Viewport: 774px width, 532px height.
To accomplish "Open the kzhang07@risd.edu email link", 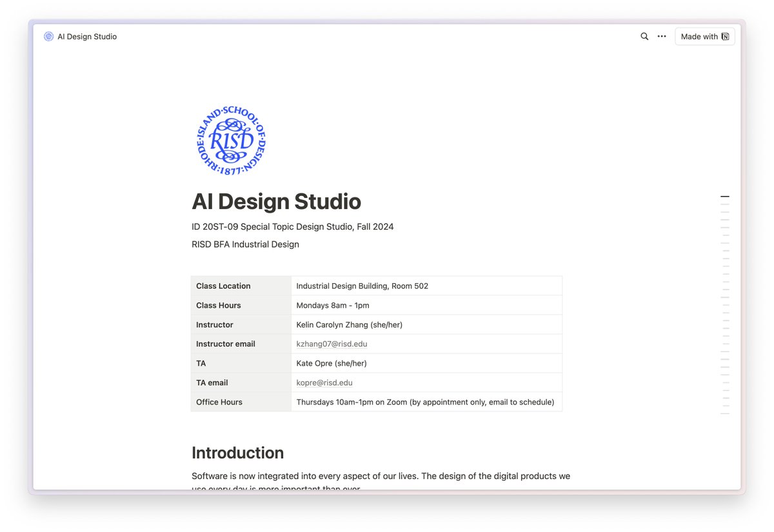I will click(332, 344).
